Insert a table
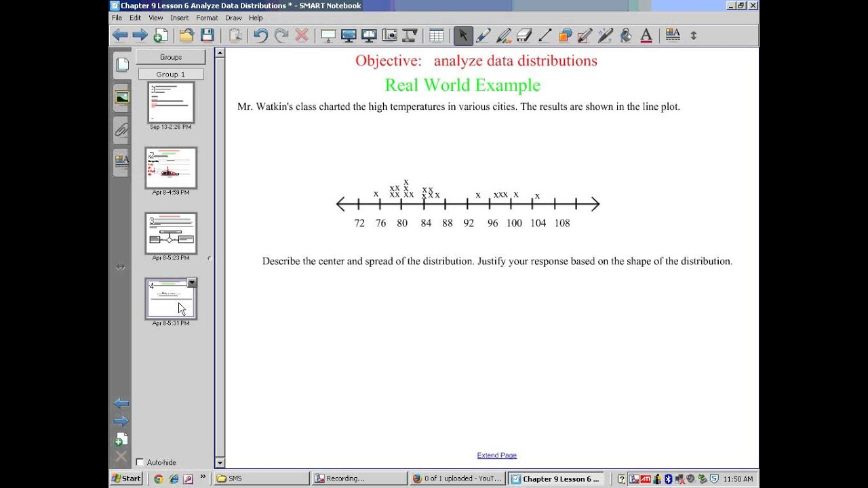Viewport: 868px width, 488px height. (436, 35)
